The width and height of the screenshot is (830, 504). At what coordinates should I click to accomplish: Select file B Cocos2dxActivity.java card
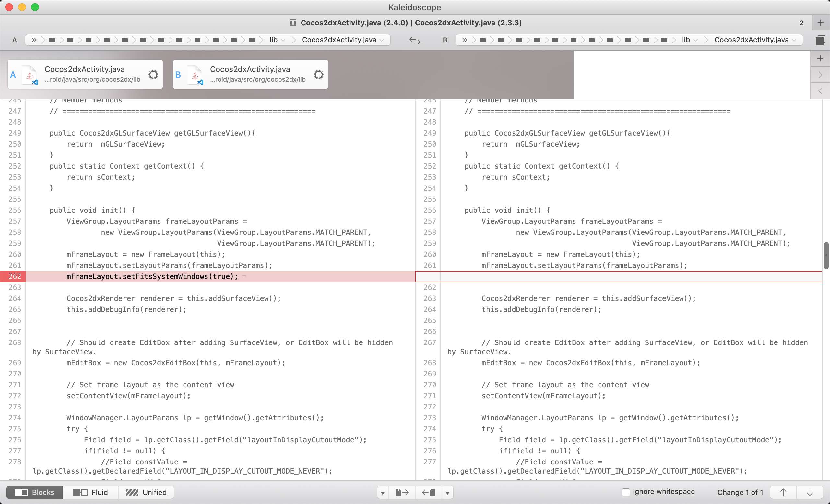(x=250, y=74)
